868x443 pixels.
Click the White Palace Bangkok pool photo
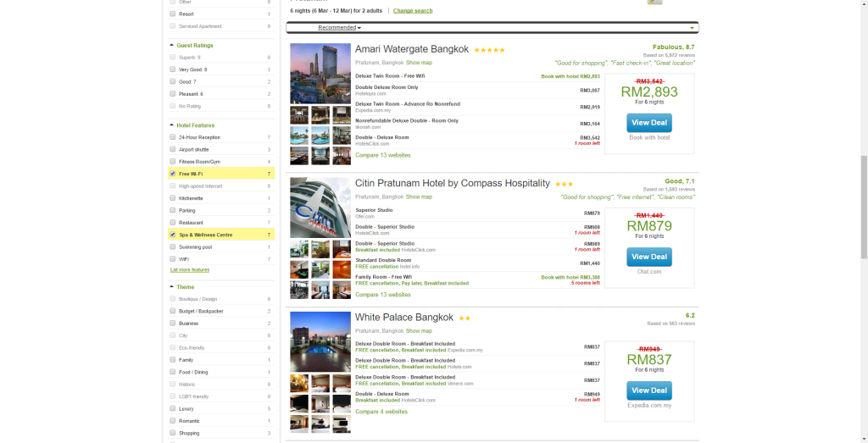coord(320,341)
